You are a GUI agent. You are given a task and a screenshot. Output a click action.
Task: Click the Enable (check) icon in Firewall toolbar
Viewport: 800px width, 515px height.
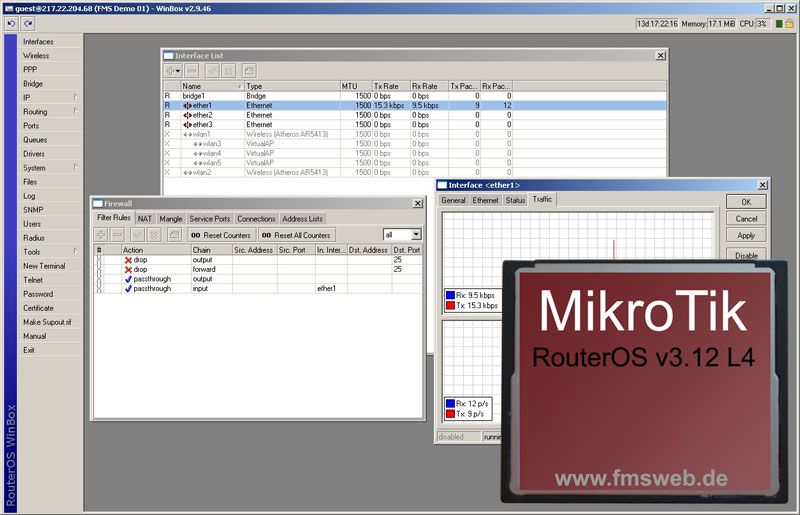[137, 235]
